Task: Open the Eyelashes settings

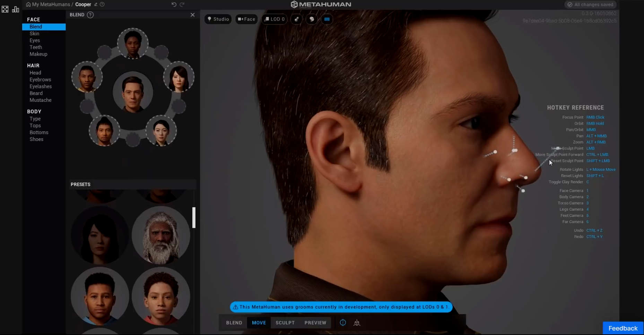Action: (x=41, y=86)
